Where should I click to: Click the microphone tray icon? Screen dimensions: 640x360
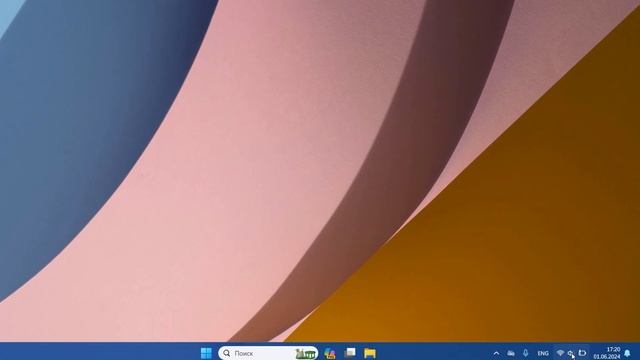click(x=525, y=353)
